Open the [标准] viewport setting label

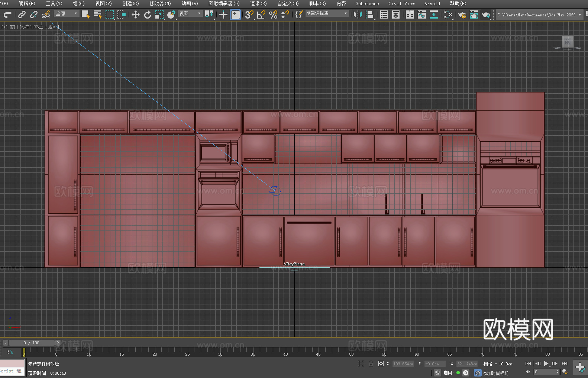click(26, 27)
